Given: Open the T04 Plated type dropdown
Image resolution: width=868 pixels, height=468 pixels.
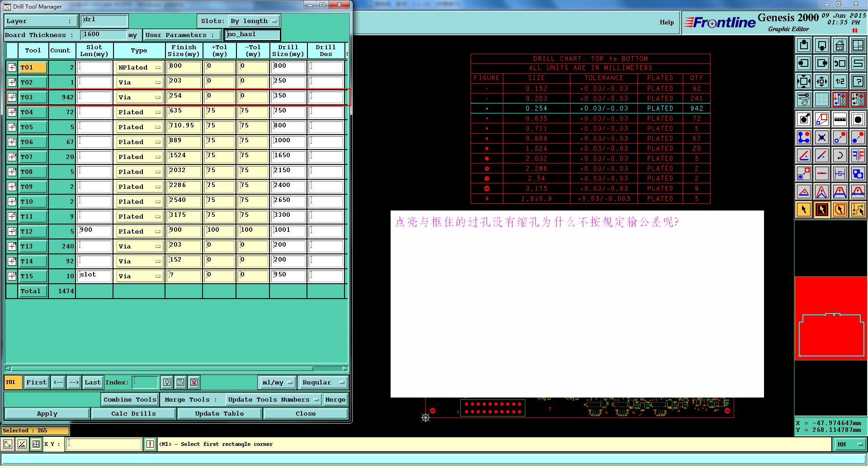Looking at the screenshot, I should coord(140,112).
